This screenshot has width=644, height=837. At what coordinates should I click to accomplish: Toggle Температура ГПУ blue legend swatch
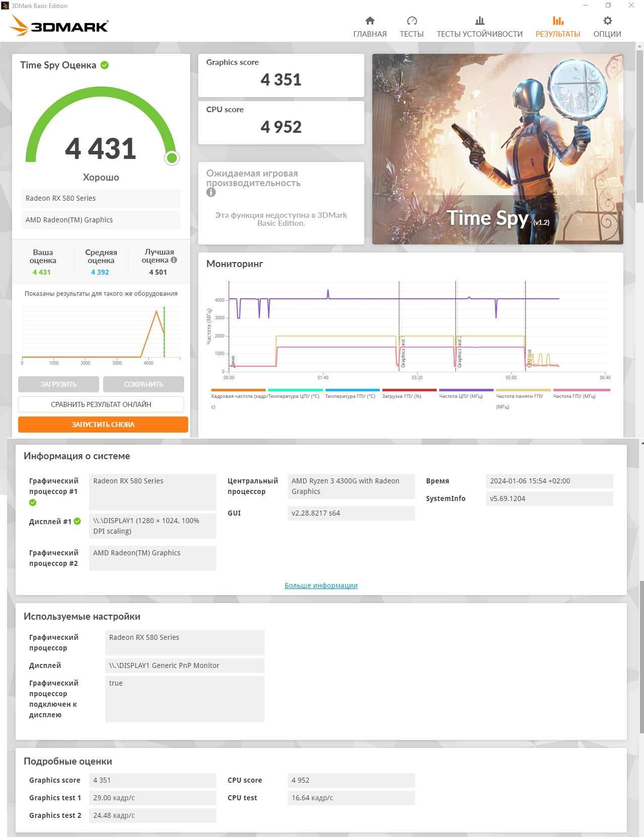pos(352,390)
